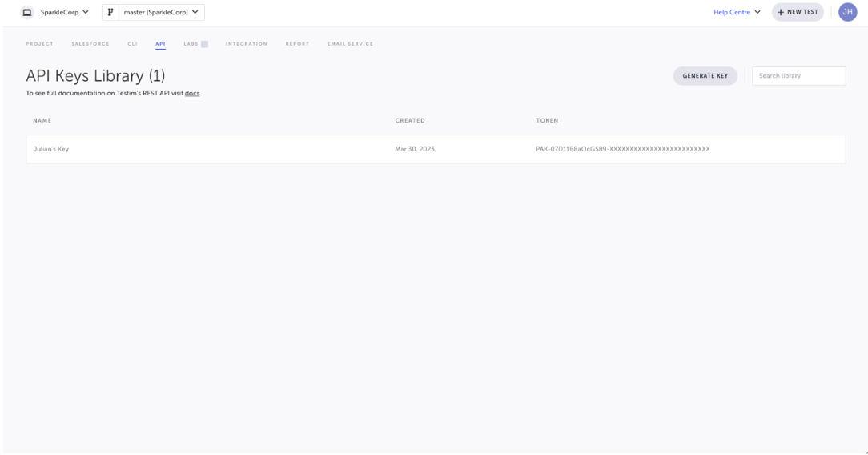The width and height of the screenshot is (868, 455).
Task: Go to the LABS tab
Action: coord(191,44)
